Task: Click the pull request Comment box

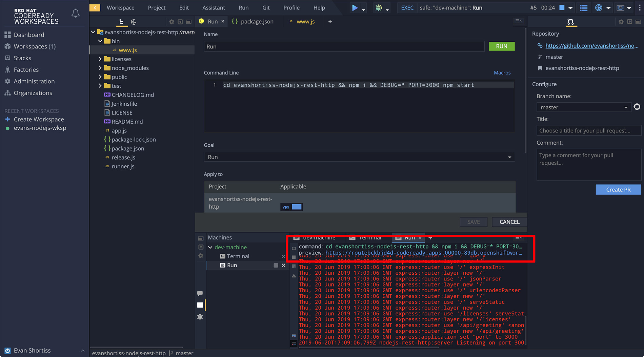Action: pyautogui.click(x=589, y=165)
